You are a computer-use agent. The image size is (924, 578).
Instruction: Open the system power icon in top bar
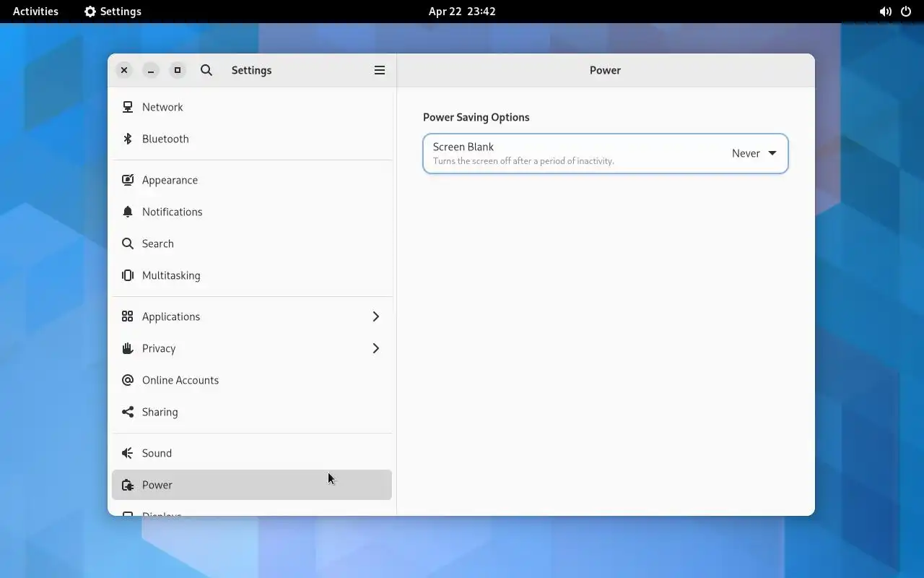[906, 12]
